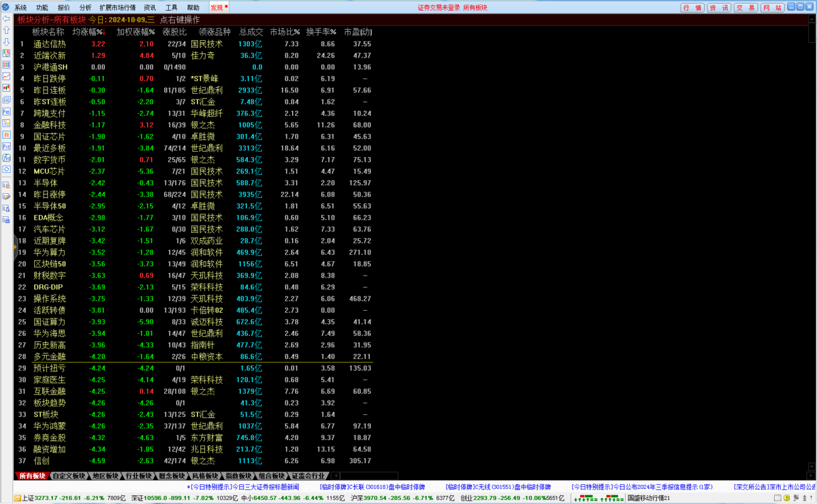Select the DRG-DIP sector row
Screen dimensions: 817x504
pos(195,286)
